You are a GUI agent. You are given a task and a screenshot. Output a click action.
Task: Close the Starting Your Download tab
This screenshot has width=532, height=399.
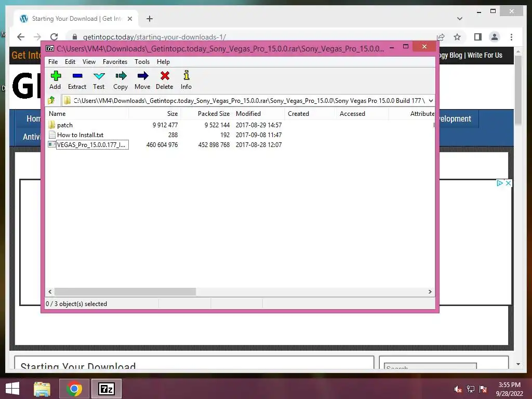(x=129, y=19)
